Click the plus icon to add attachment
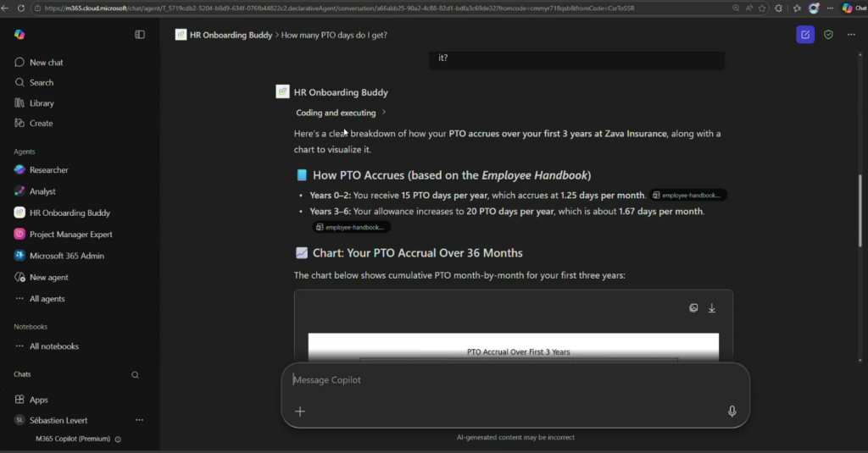Viewport: 868px width, 453px height. click(x=299, y=412)
